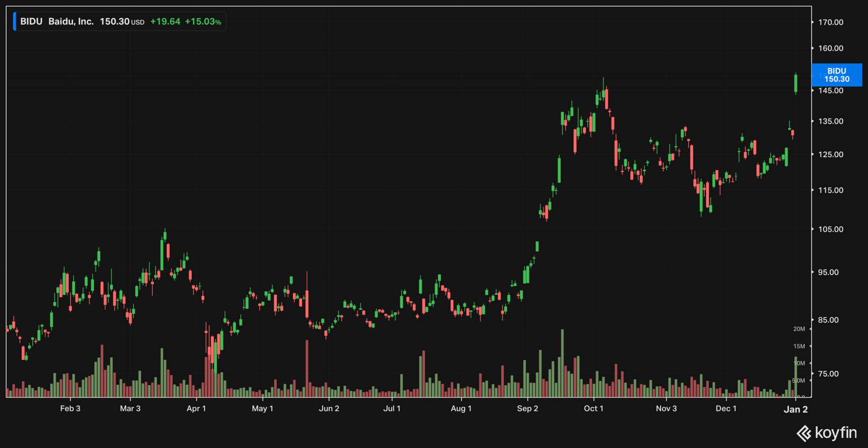This screenshot has width=868, height=448.
Task: Click the "Aug 1" date label
Action: pyautogui.click(x=461, y=409)
